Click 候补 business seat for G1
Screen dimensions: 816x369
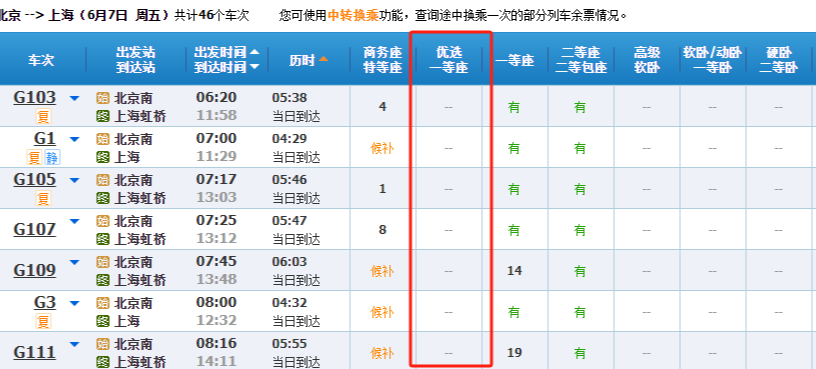382,148
